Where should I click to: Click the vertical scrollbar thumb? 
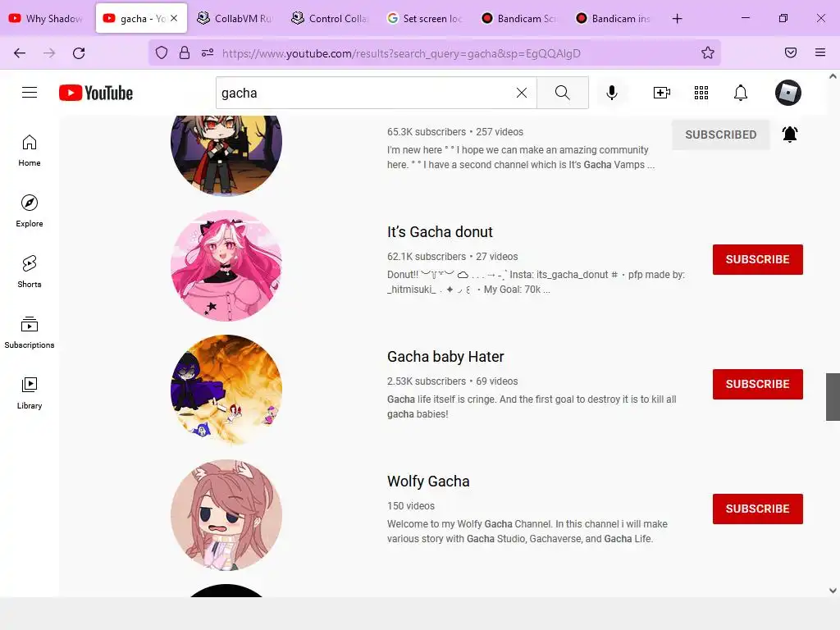[833, 397]
